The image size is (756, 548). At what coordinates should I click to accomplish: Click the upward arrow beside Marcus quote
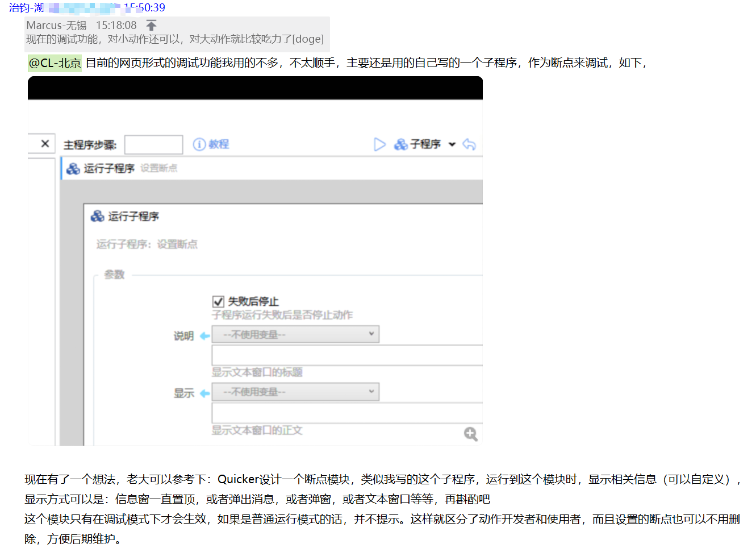click(151, 25)
